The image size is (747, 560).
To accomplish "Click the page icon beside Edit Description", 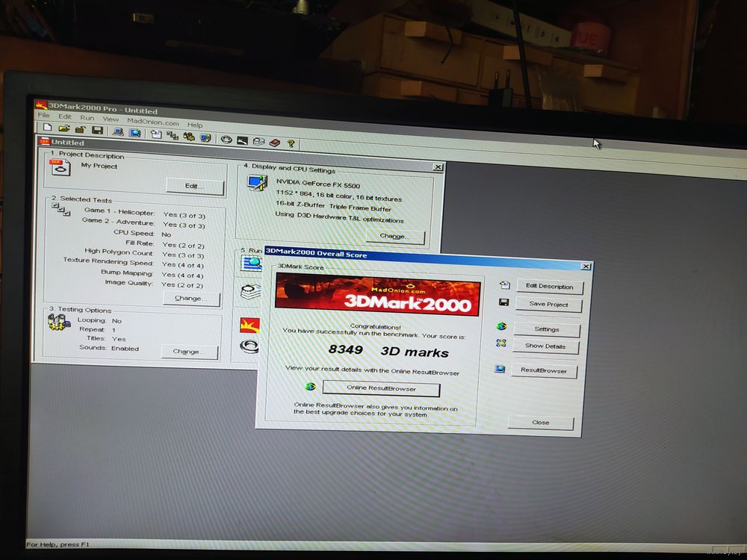I will click(504, 284).
